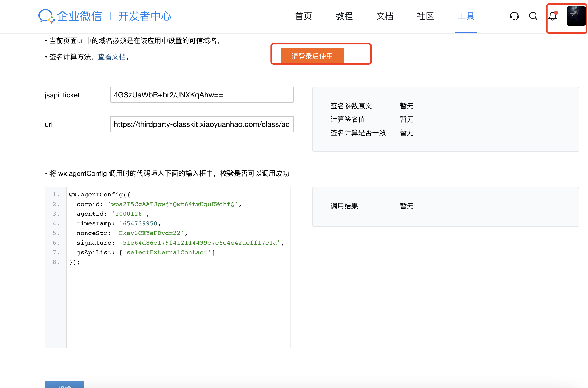Click the timestamp value 1654739950
Screen dimensions: 588x388
point(138,223)
